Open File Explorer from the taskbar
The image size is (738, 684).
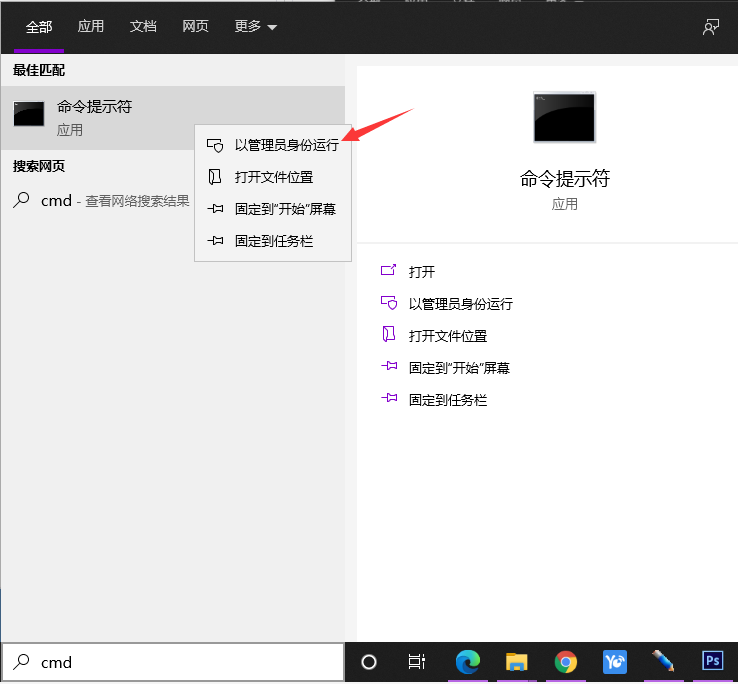click(516, 662)
